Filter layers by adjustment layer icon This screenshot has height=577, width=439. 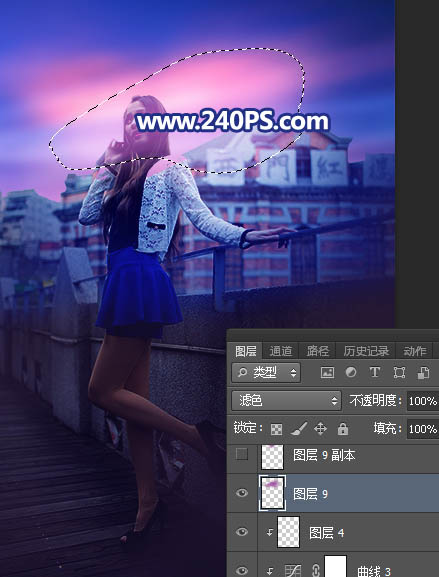[351, 373]
